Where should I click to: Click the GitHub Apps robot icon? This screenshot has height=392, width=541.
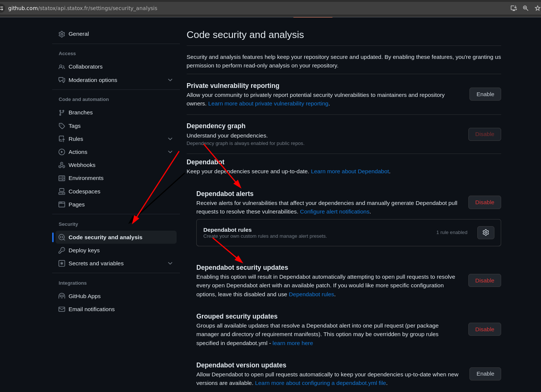pos(62,296)
